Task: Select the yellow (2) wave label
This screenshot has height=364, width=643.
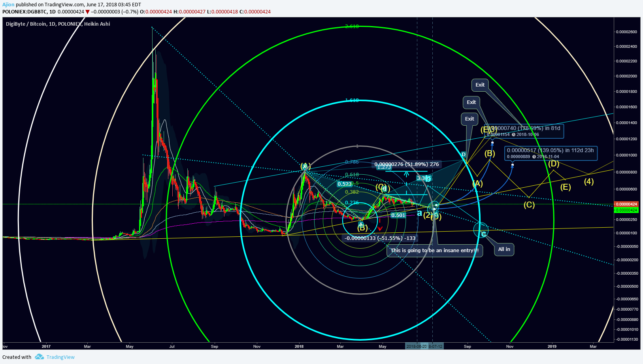Action: pyautogui.click(x=428, y=215)
